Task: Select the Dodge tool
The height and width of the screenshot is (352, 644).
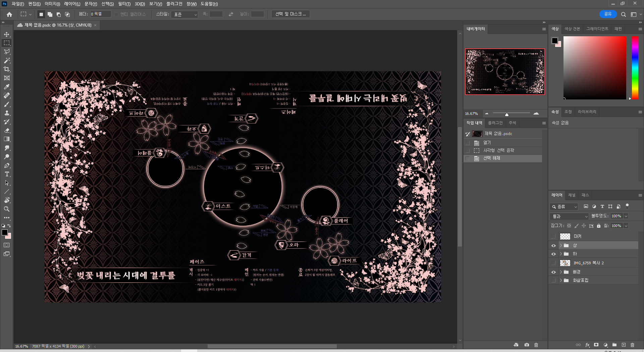Action: [7, 157]
